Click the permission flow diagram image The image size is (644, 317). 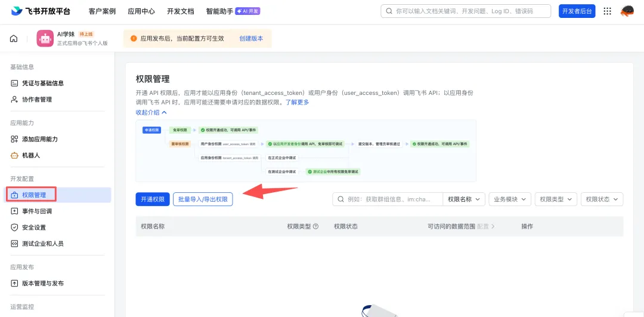pyautogui.click(x=306, y=150)
